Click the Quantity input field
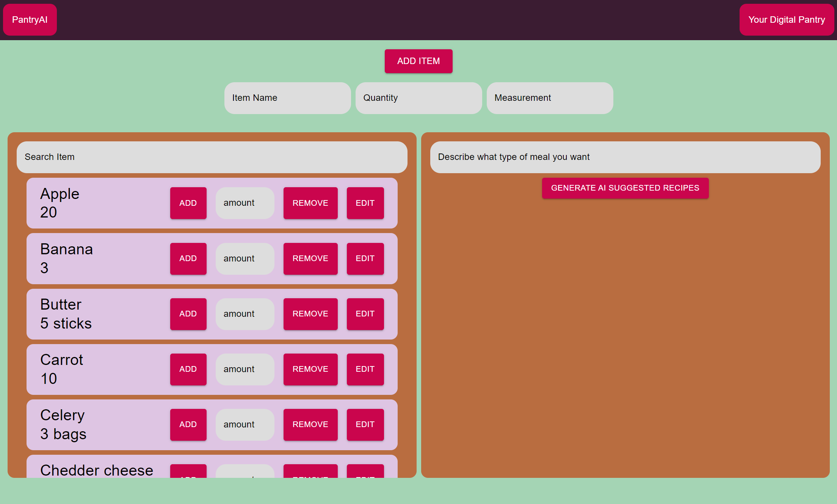Screen dimensions: 837x504 click(419, 98)
